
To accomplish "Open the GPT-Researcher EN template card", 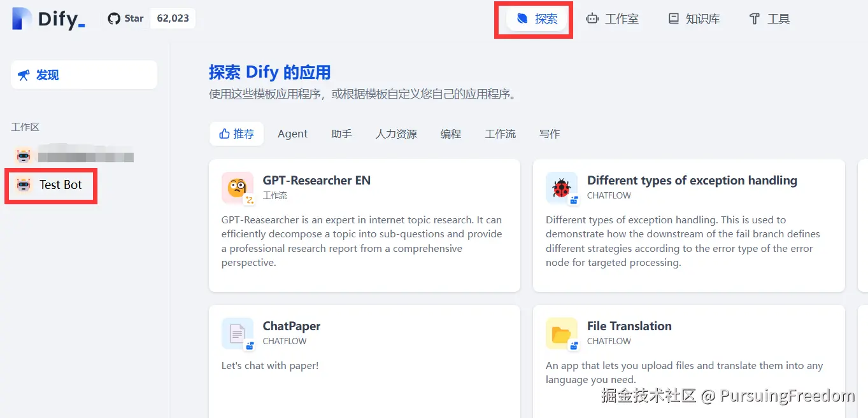I will pyautogui.click(x=364, y=226).
